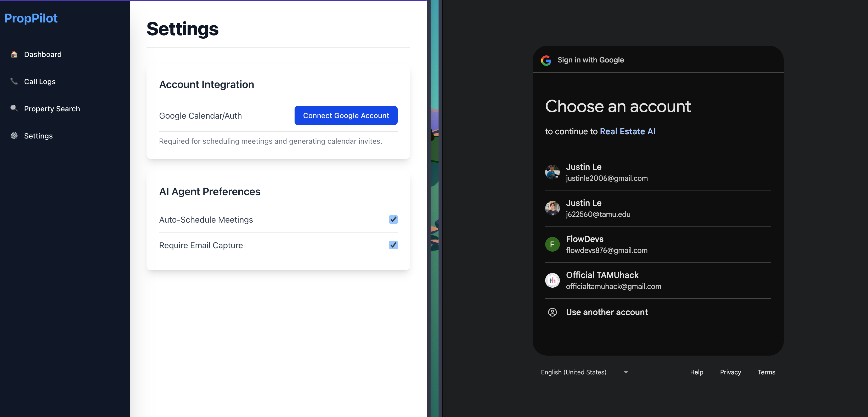The width and height of the screenshot is (868, 417).
Task: Click the Call Logs phone icon
Action: point(14,82)
